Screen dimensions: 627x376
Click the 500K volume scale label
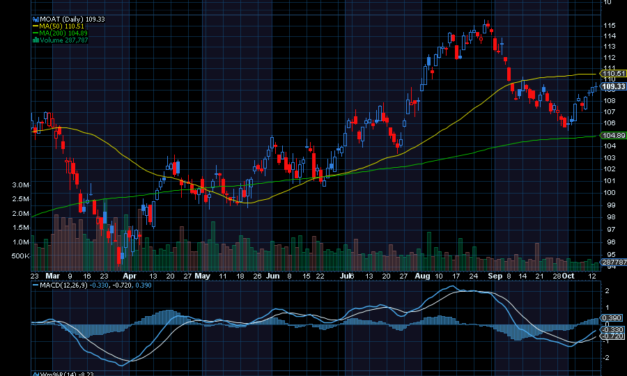coord(20,256)
